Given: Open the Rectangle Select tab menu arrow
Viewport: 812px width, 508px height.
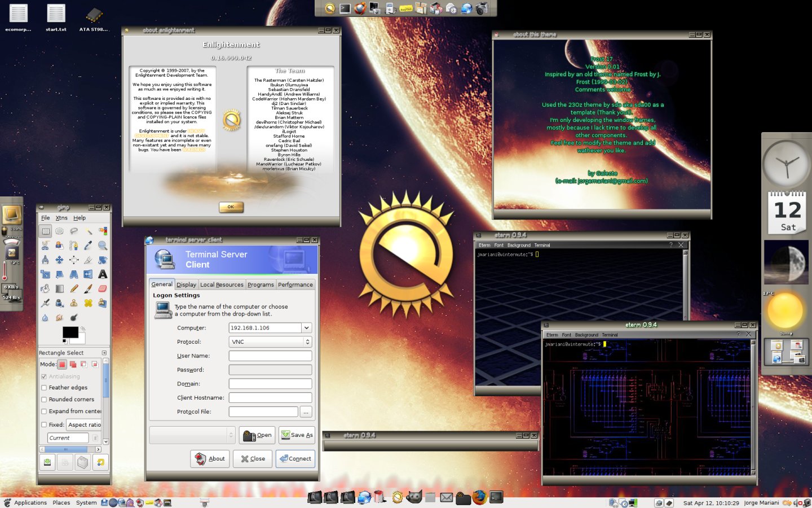Looking at the screenshot, I should point(104,353).
